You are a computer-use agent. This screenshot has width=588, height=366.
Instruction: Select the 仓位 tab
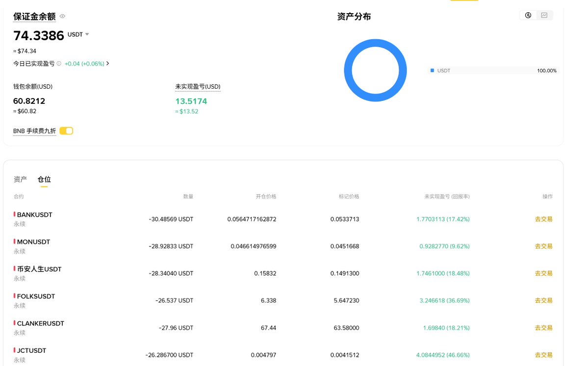point(44,179)
